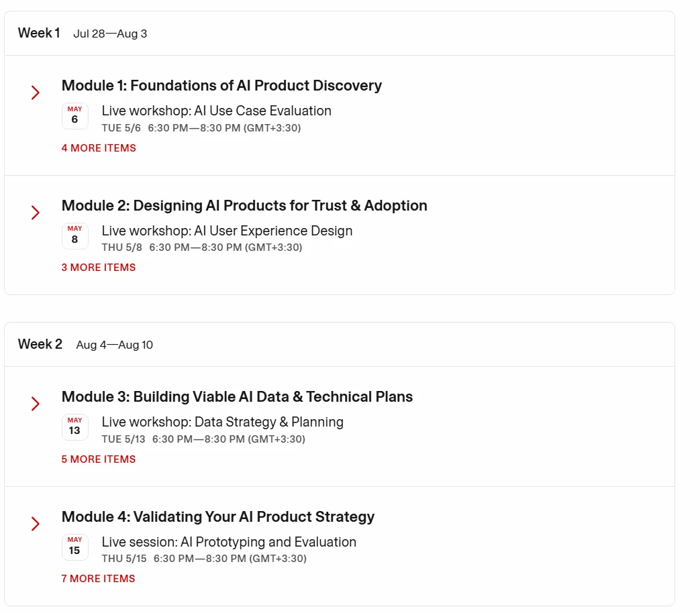Show 5 more items in Module 3
The width and height of the screenshot is (700, 613).
click(99, 459)
